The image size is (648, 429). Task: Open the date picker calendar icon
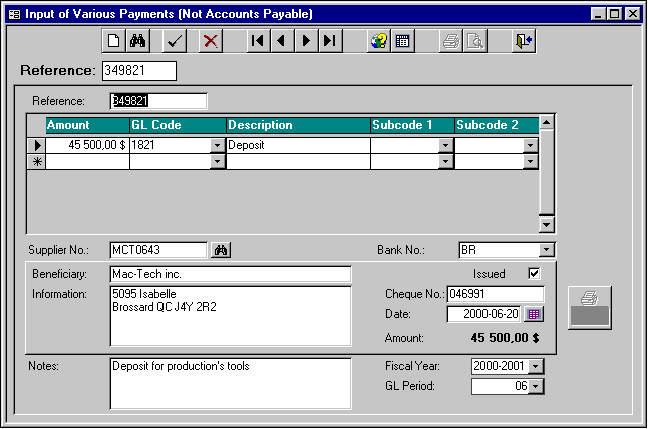(534, 314)
